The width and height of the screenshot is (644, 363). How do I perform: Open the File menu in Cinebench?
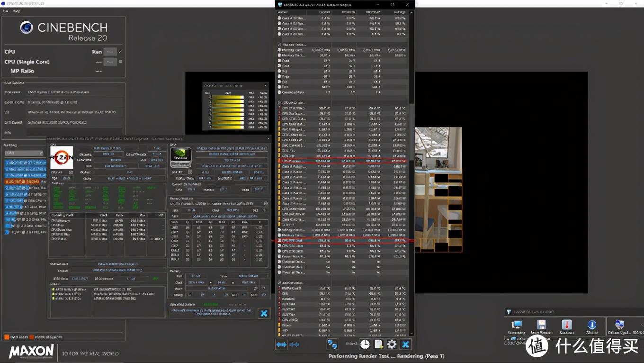click(x=6, y=11)
